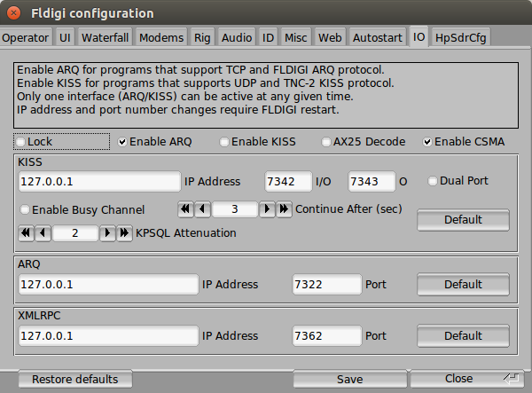Viewport: 532px width, 393px height.
Task: Open the Modems tab
Action: coord(162,37)
